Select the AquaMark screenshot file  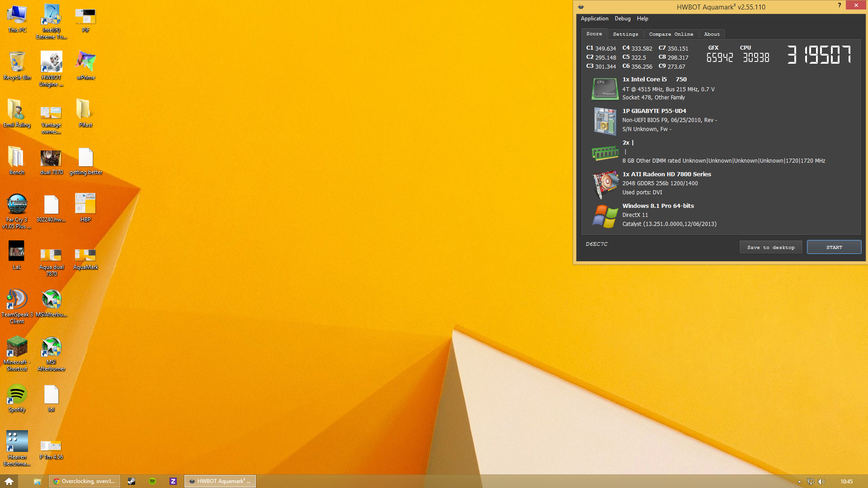coord(85,258)
